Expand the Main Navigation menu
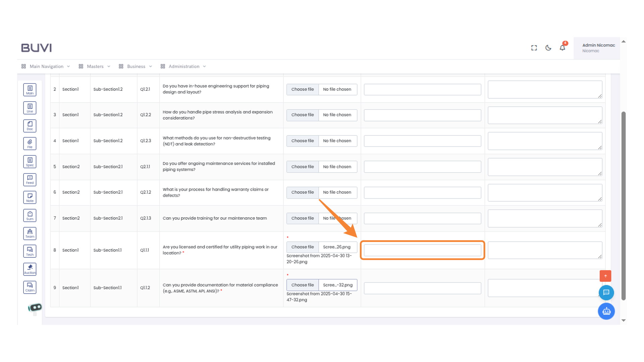 coord(46,66)
